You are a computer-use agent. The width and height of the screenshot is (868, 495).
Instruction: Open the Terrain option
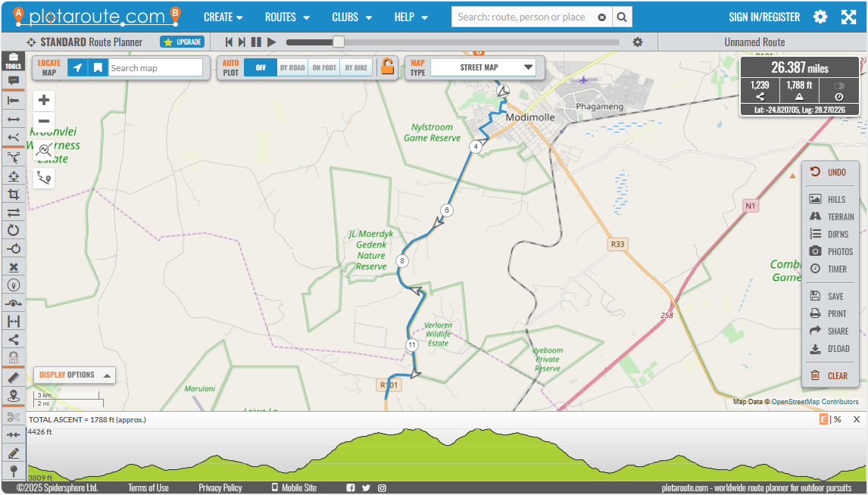[x=832, y=216]
